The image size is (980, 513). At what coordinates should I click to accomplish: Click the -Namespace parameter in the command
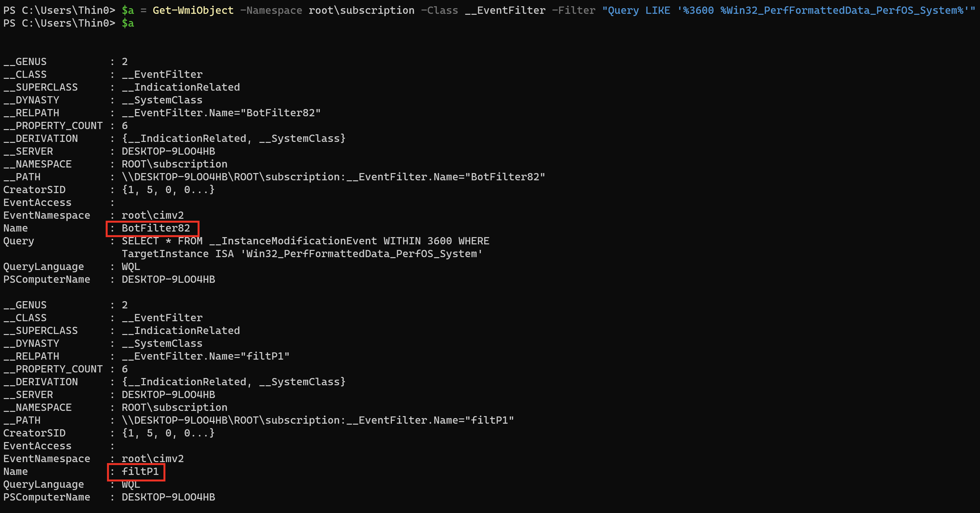tap(271, 10)
